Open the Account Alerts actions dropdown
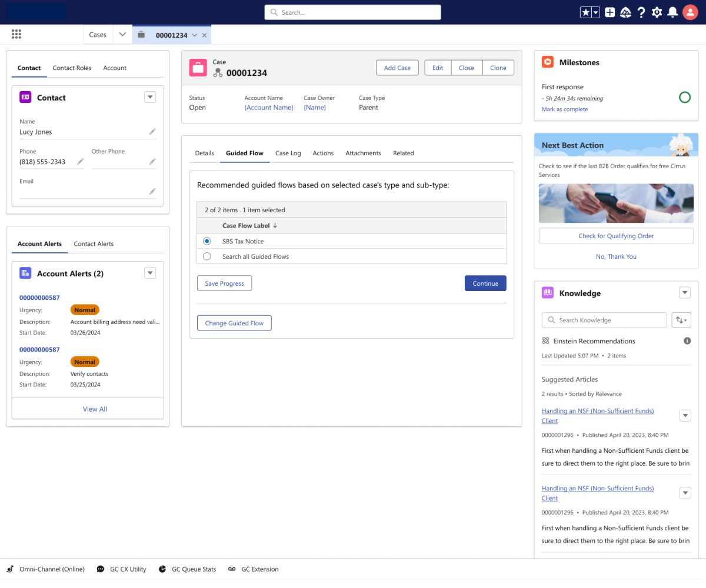Screen dimensions: 706x588 [x=150, y=273]
